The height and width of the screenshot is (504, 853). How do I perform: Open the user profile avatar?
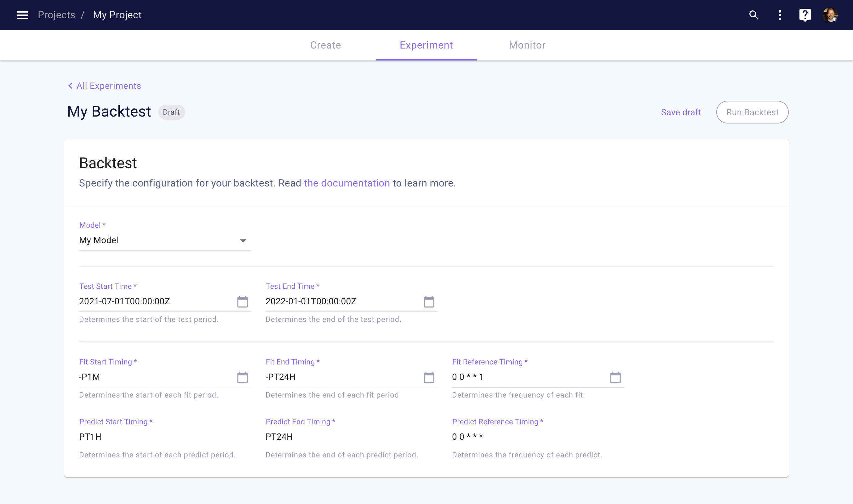830,15
